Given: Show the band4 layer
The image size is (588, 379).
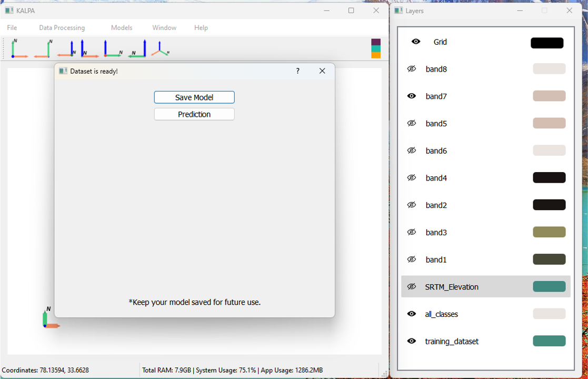Looking at the screenshot, I should click(411, 178).
